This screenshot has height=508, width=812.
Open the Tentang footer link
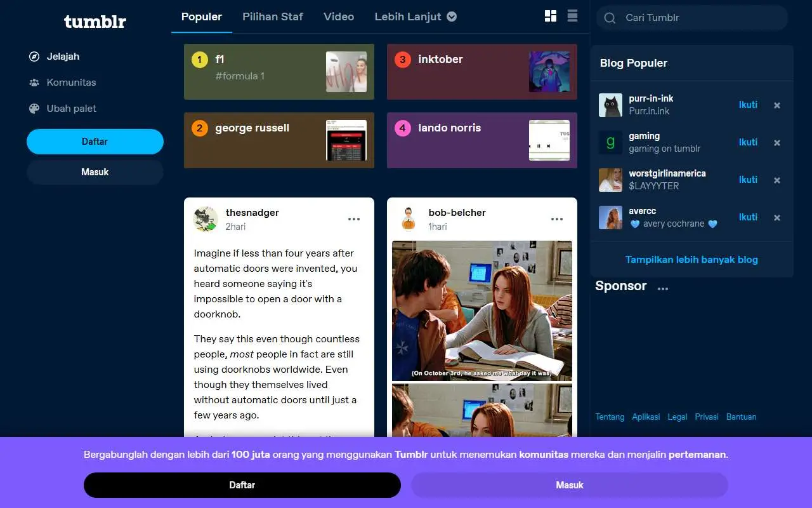(x=610, y=417)
